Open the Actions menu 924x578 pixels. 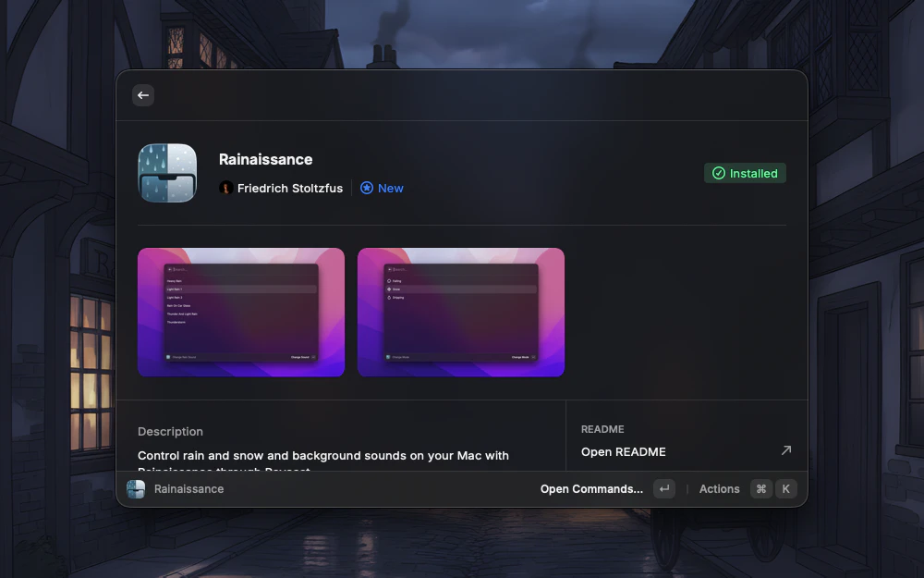click(719, 488)
